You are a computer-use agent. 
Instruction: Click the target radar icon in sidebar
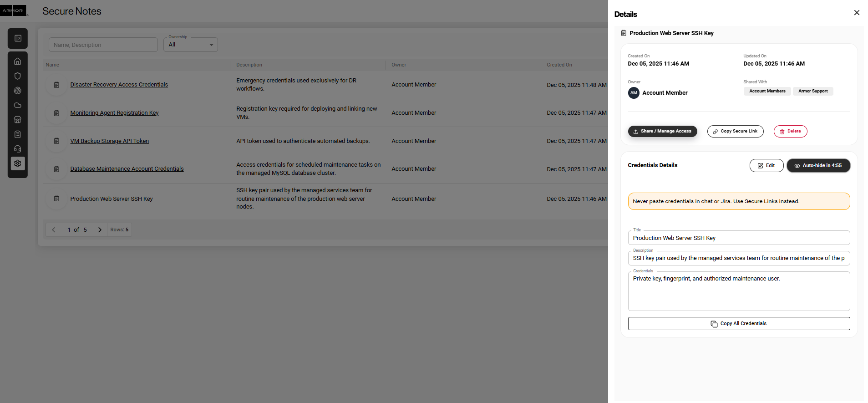coord(18,91)
